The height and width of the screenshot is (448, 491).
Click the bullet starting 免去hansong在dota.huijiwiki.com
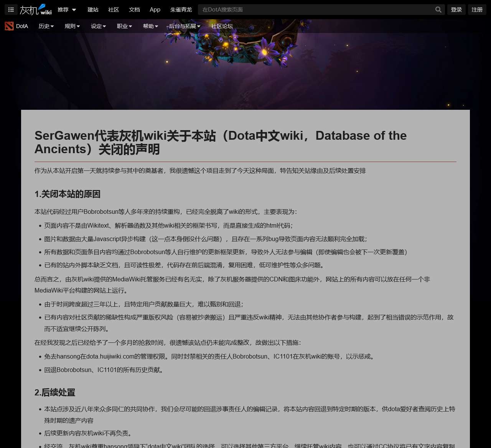[210, 356]
